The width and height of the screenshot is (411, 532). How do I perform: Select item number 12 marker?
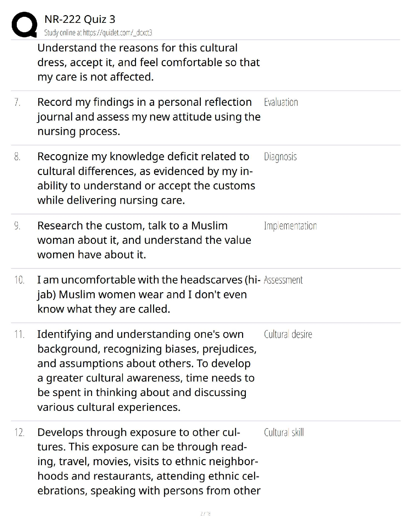tap(19, 432)
